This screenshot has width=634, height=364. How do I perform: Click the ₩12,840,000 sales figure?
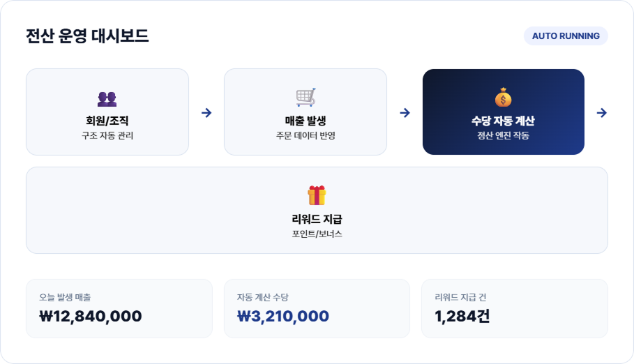(x=91, y=317)
